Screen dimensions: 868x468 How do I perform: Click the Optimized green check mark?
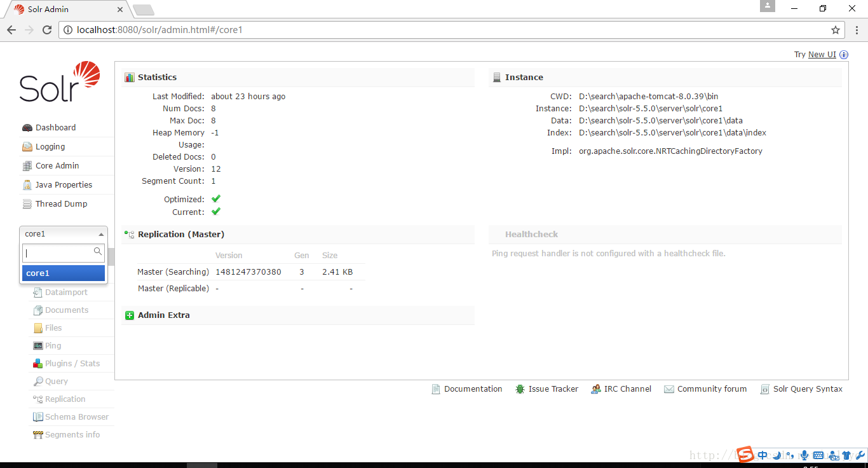click(216, 199)
